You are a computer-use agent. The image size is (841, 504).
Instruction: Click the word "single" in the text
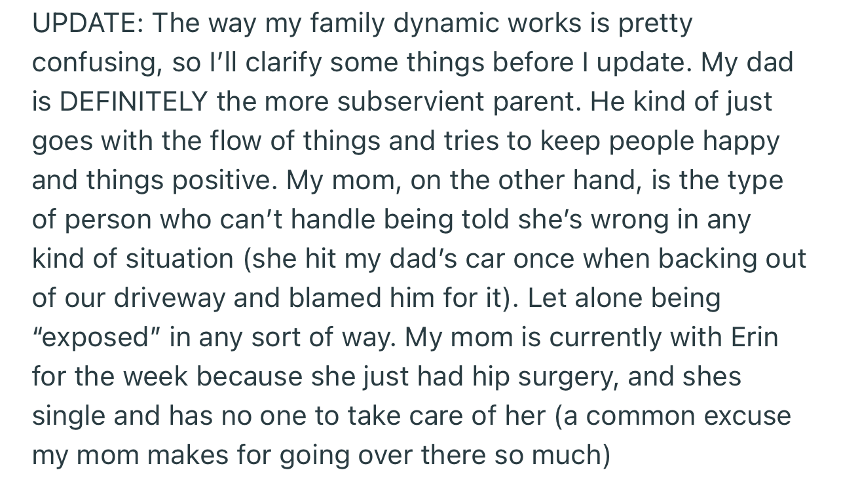point(69,416)
